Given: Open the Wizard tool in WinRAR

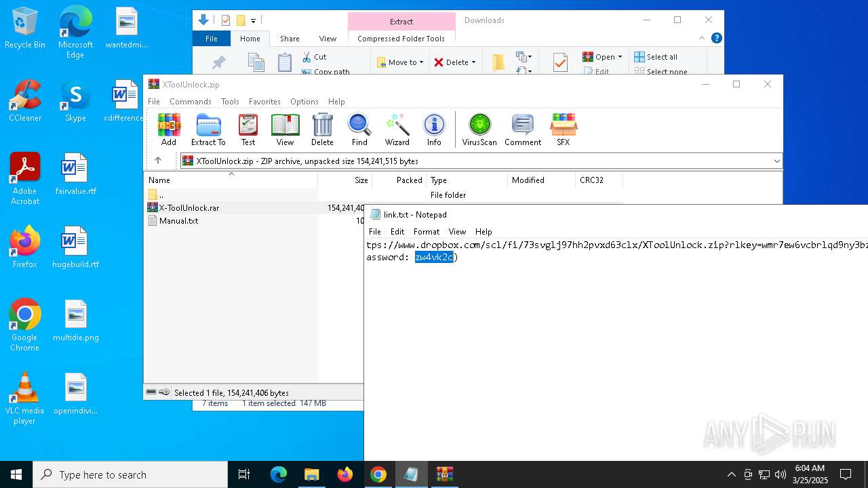Looking at the screenshot, I should (x=397, y=129).
